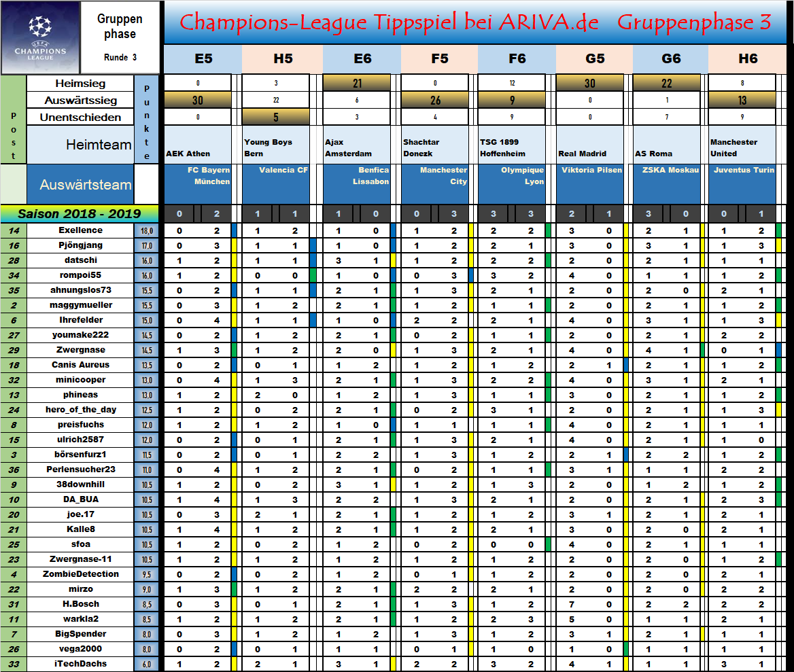
Task: Click the highlighted 21 Heimsieg cell under E6
Action: 357,84
